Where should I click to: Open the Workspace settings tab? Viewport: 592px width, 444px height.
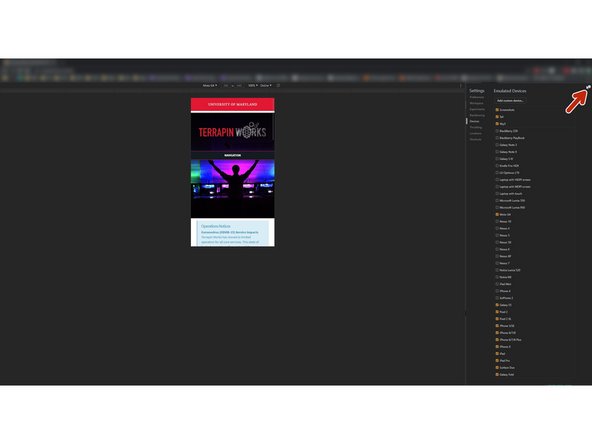tap(476, 103)
